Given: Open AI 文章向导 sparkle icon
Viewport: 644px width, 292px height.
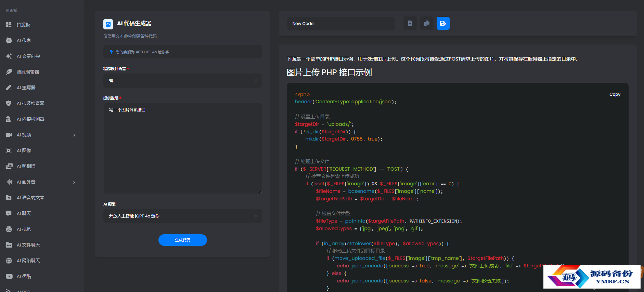Looking at the screenshot, I should tap(9, 56).
